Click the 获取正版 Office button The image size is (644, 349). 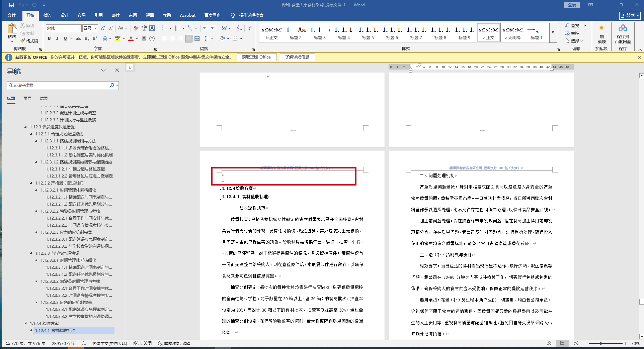click(256, 57)
